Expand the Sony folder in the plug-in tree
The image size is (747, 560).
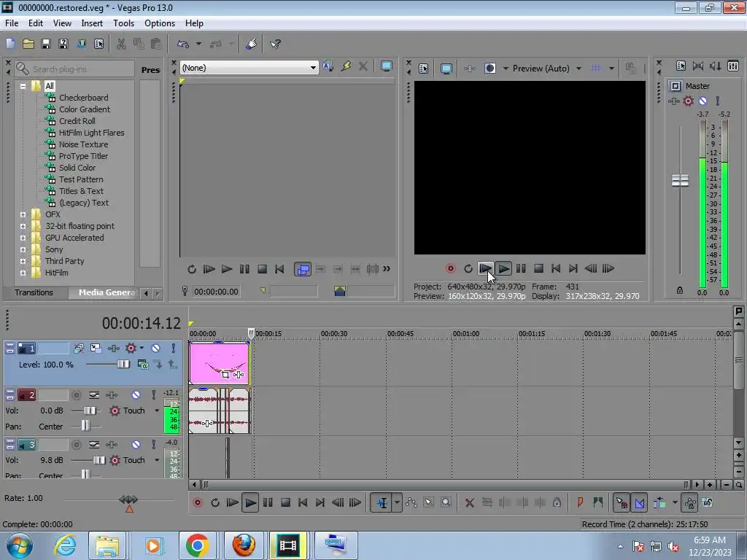point(23,249)
